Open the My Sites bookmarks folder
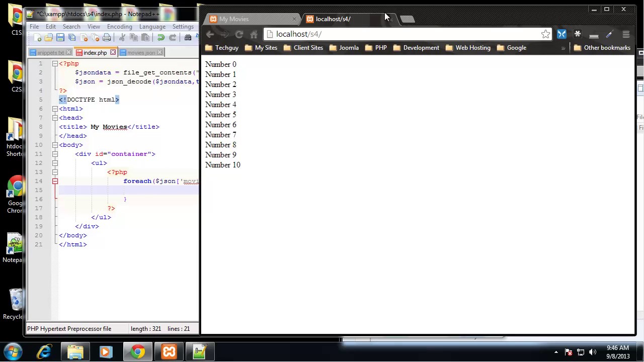 click(x=261, y=48)
